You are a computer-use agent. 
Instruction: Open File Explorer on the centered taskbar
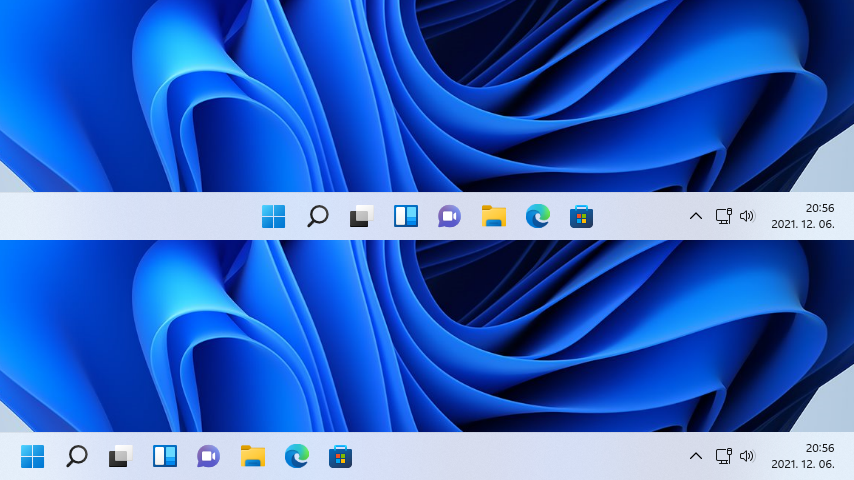coord(494,216)
